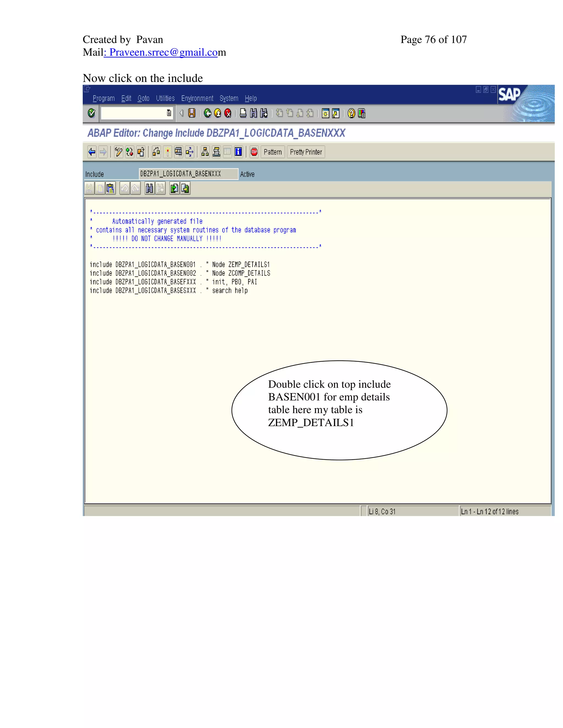Click the 'Automatically generated file' comment line
The image size is (563, 728).
157,221
